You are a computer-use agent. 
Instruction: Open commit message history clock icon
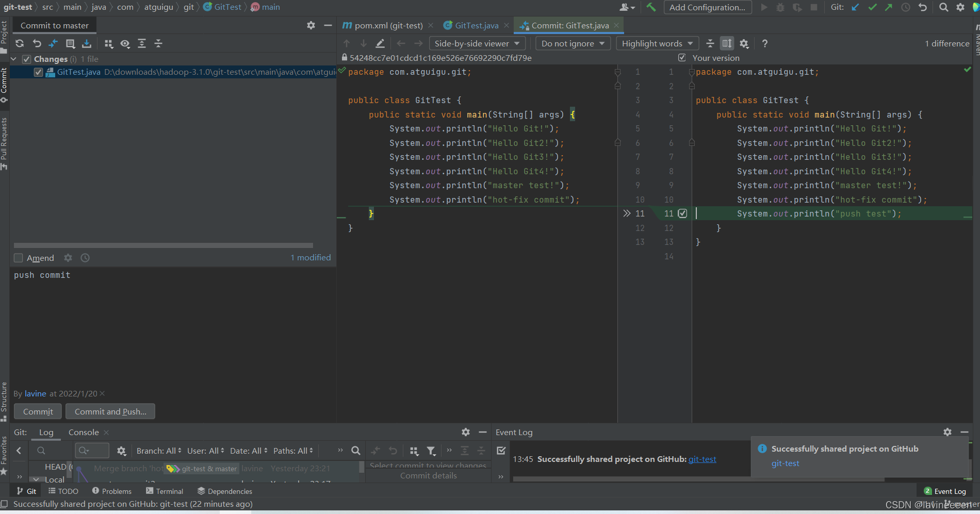pos(85,258)
